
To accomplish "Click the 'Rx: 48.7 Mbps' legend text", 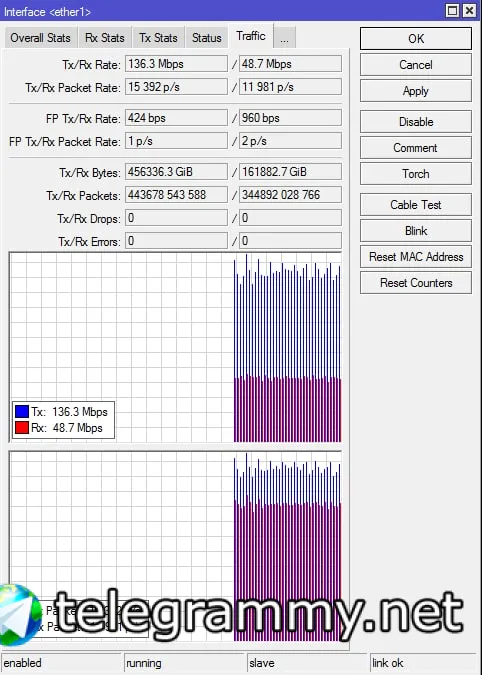I will pos(67,428).
